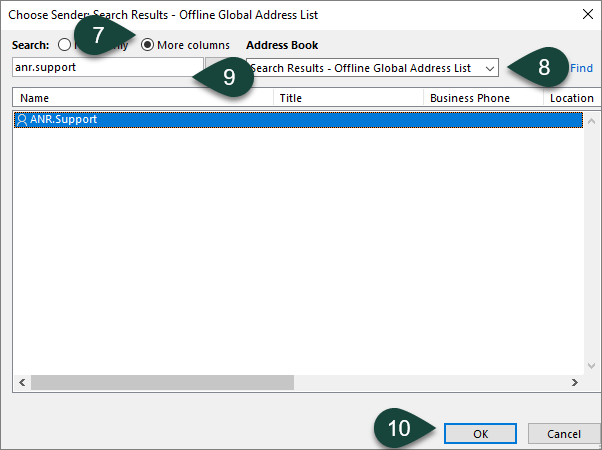This screenshot has height=450, width=602.
Task: Click the step 7 callout badge
Action: tap(98, 34)
